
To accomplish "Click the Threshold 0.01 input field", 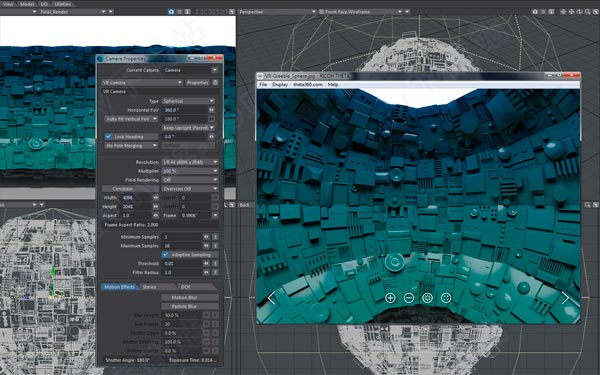I will [182, 263].
